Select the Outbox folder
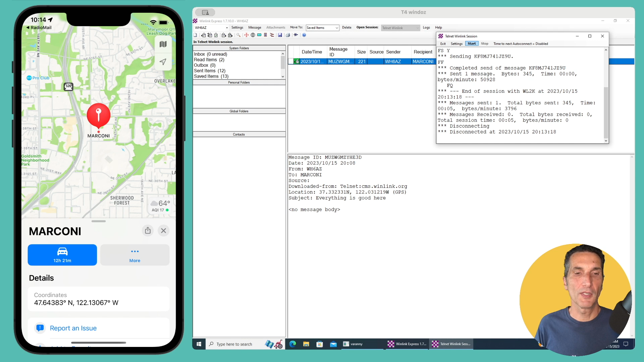This screenshot has width=644, height=362. click(205, 65)
